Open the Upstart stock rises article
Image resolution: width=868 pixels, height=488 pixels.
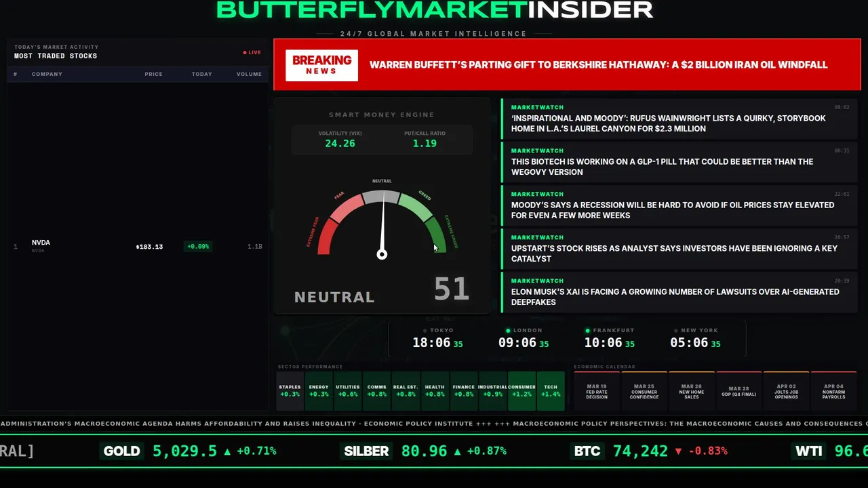[679, 249]
